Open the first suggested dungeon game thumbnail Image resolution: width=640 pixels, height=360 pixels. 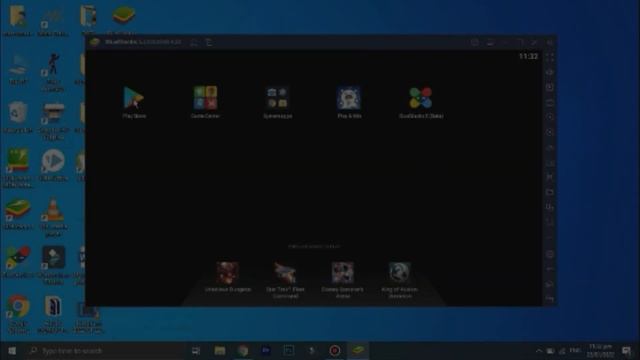(228, 273)
